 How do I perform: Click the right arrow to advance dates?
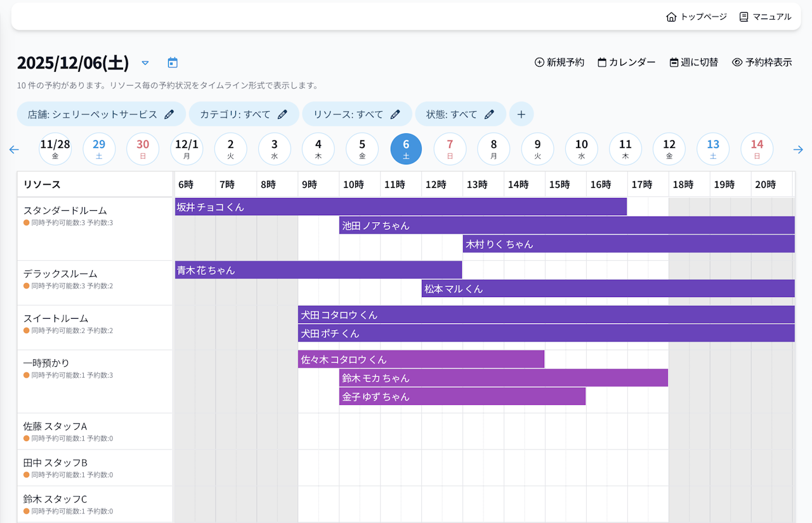(798, 149)
